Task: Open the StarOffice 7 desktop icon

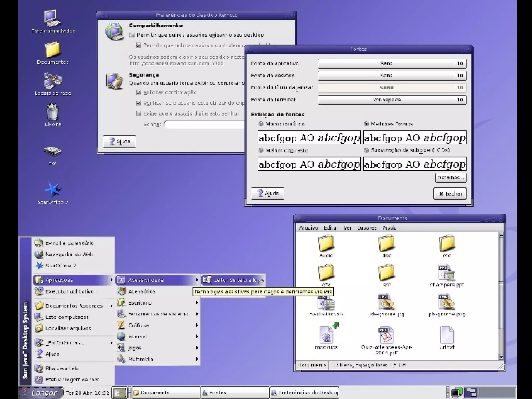Action: click(53, 190)
